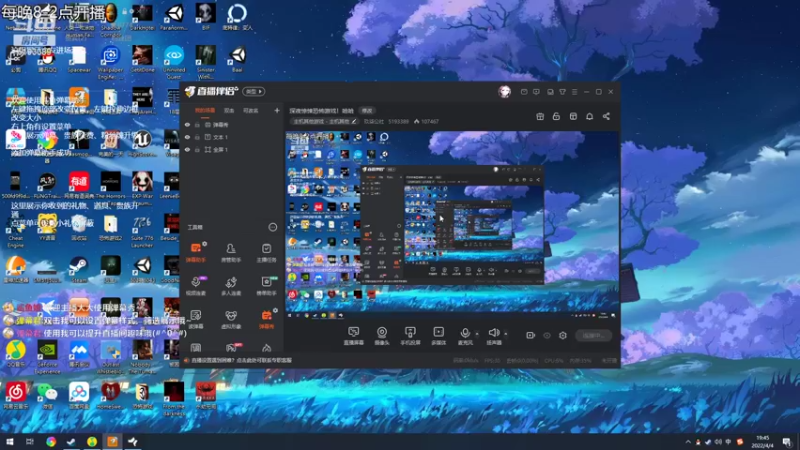Select the 全屏 1 layer row
800x450 pixels.
pyautogui.click(x=232, y=149)
